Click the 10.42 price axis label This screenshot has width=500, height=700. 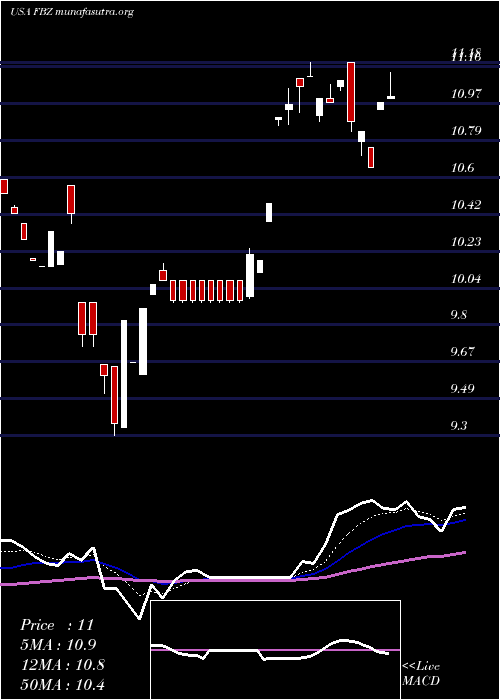tap(467, 205)
